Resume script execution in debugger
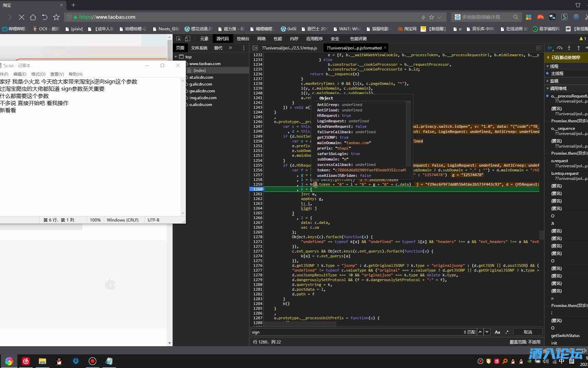Viewport: 588px width, 368px height. point(550,48)
